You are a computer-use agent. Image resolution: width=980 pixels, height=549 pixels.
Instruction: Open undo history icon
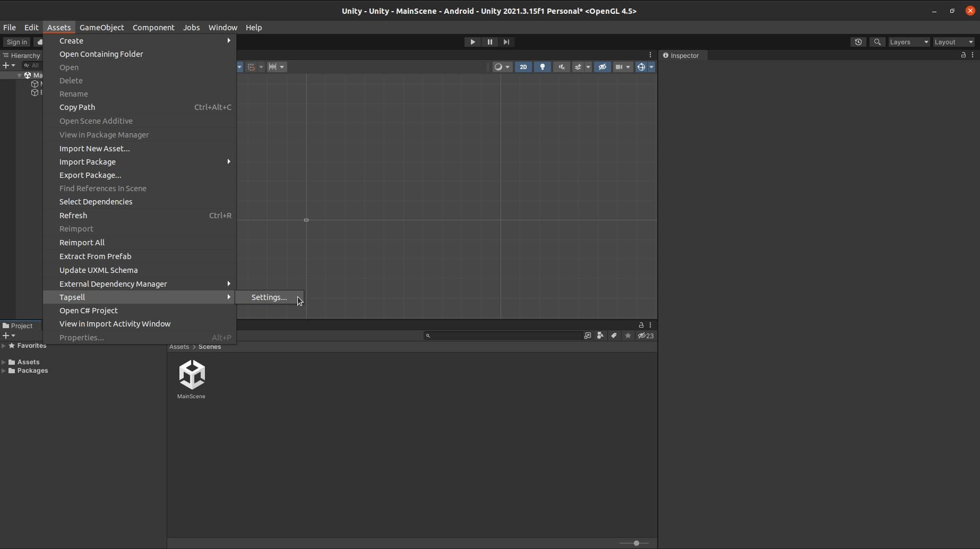pyautogui.click(x=858, y=42)
